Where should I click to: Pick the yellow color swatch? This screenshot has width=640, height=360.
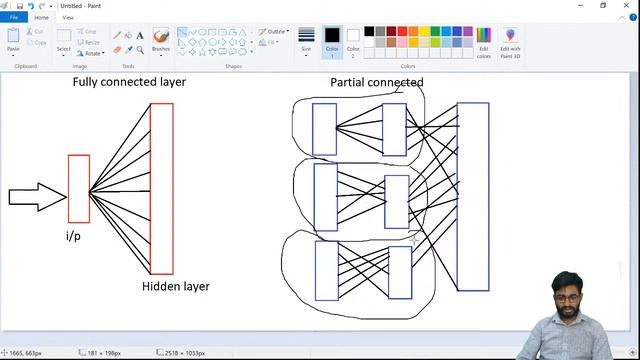(x=424, y=31)
